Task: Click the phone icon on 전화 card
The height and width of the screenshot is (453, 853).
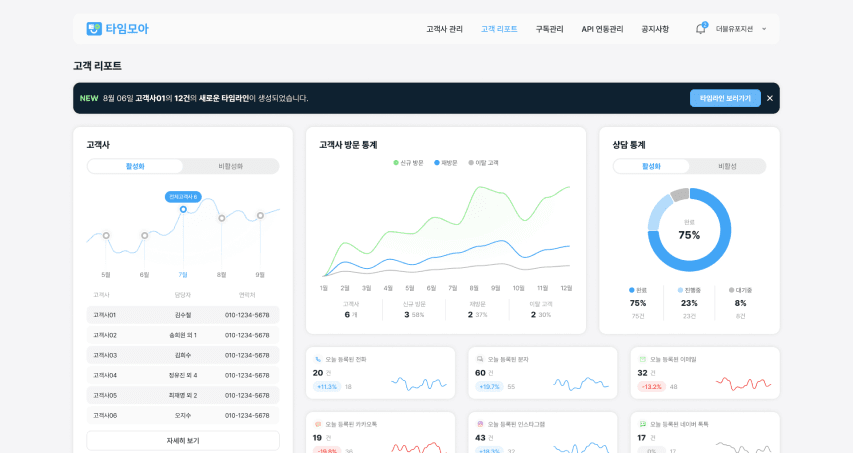Action: click(318, 359)
